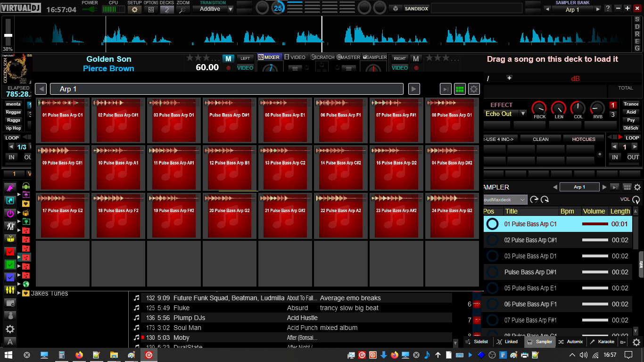Open the Setup gear in top bar

pos(134,9)
